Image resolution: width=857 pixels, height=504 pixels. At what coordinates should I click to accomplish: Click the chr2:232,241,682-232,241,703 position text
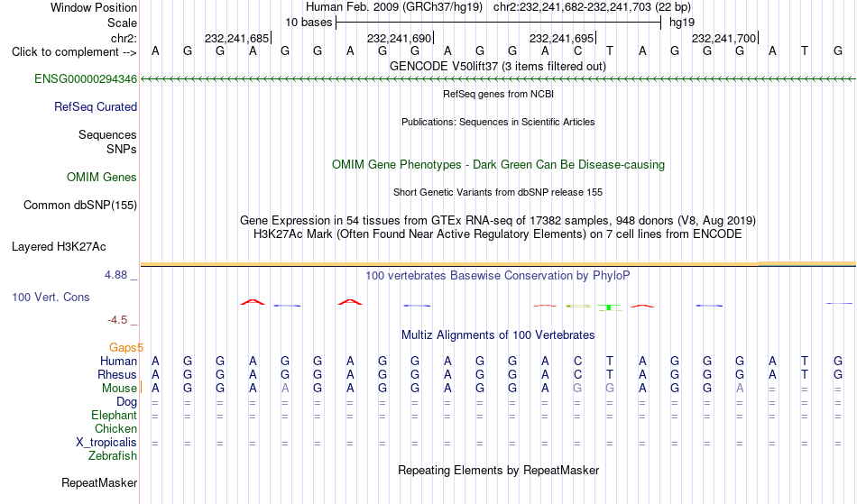point(592,7)
